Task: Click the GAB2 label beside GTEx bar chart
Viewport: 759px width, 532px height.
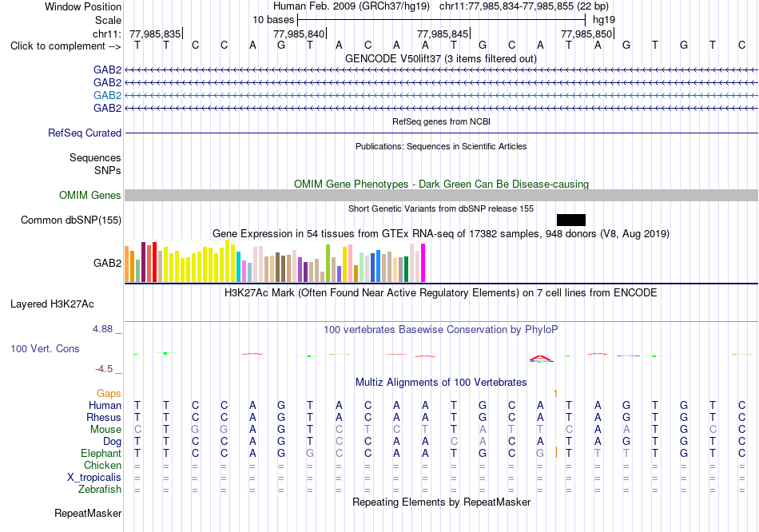Action: click(107, 263)
